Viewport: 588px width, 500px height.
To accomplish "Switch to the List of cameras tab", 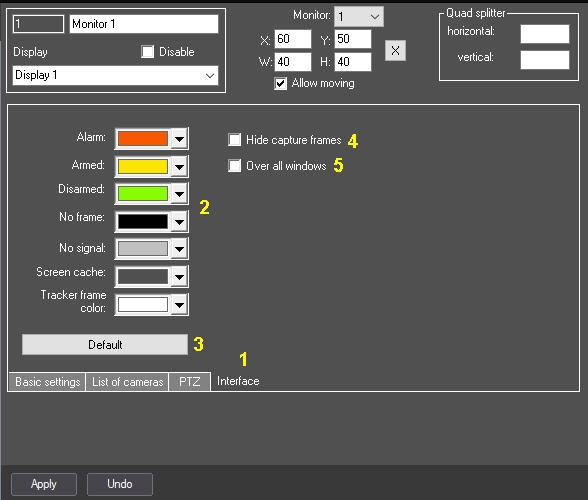I will tap(127, 382).
